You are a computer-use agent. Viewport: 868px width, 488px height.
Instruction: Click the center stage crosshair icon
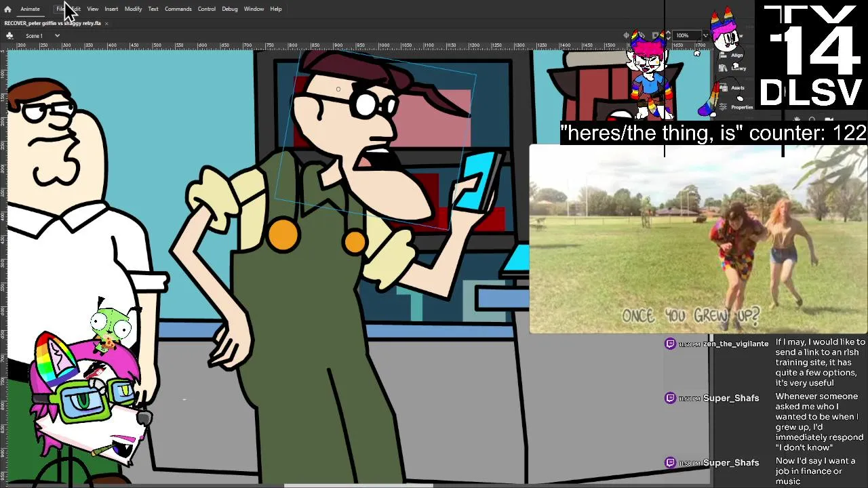(x=627, y=35)
